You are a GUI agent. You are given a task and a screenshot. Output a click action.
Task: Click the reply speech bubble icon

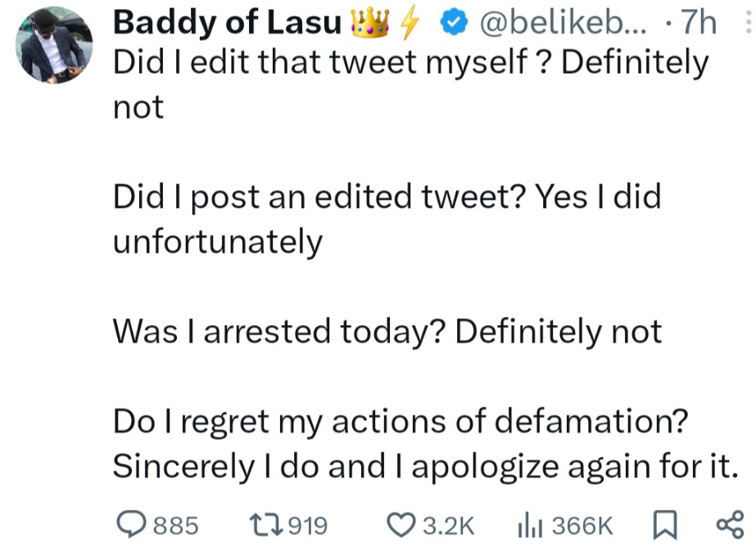coord(129,524)
